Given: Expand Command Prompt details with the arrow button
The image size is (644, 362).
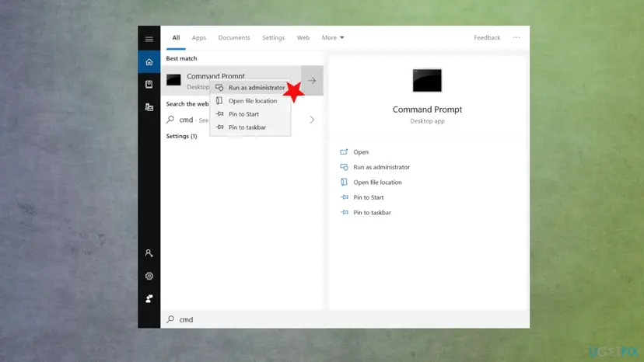Looking at the screenshot, I should click(x=312, y=81).
